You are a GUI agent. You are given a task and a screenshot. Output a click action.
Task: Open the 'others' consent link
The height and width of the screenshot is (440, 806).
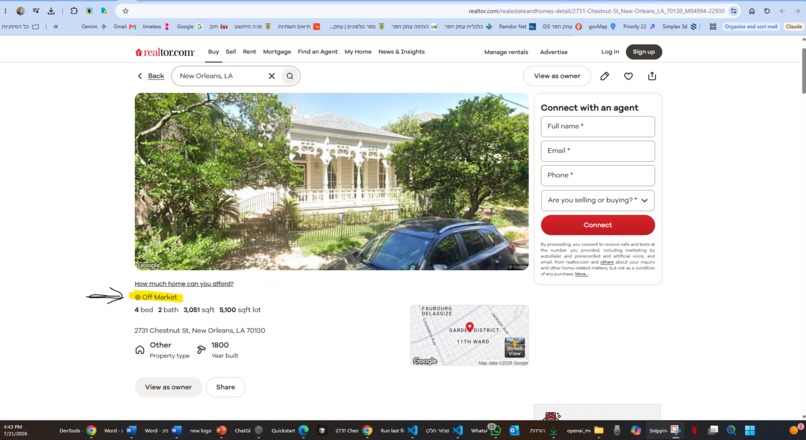click(x=607, y=262)
